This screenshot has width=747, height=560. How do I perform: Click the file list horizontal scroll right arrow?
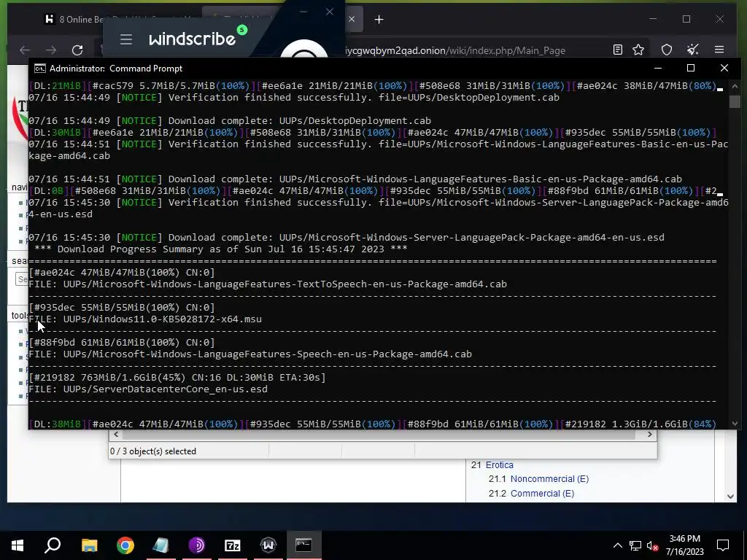(x=650, y=435)
